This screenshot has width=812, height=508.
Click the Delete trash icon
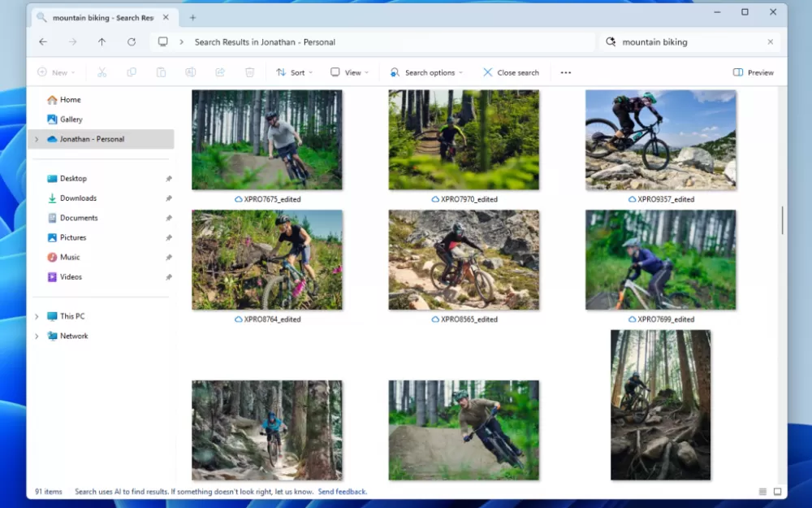click(249, 72)
